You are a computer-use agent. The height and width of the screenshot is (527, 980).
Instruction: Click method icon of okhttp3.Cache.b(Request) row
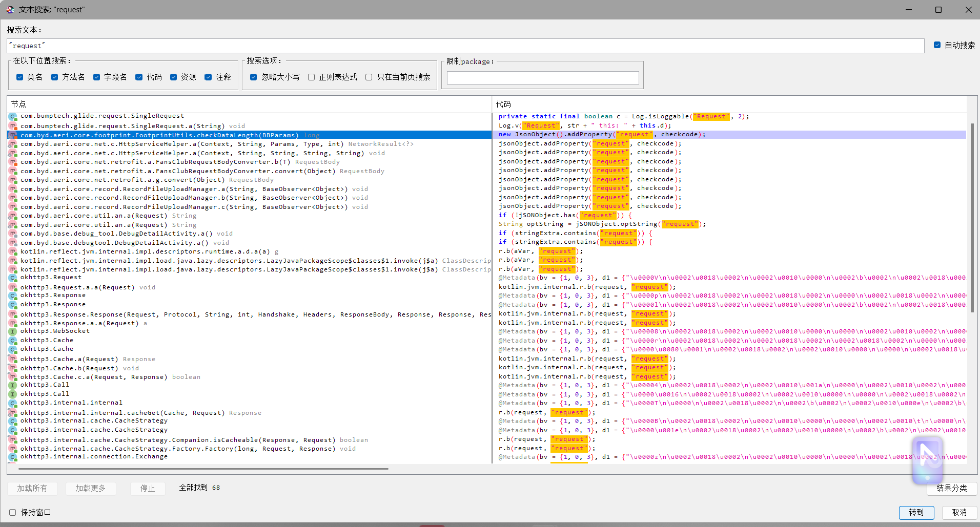[13, 368]
